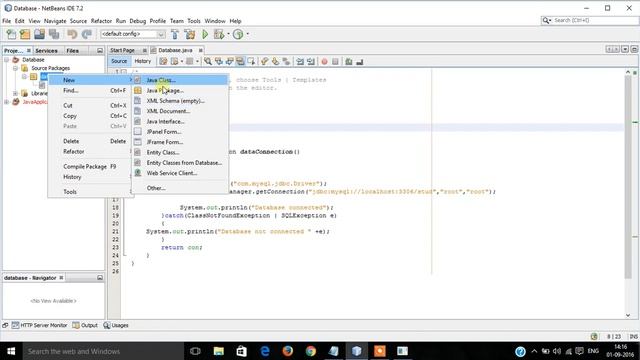Open the Services tab

click(x=46, y=51)
